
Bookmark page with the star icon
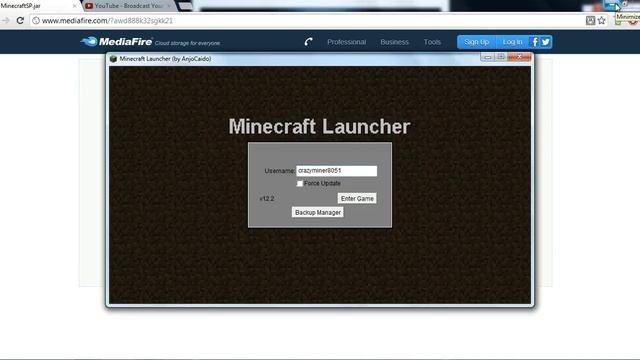[x=602, y=20]
